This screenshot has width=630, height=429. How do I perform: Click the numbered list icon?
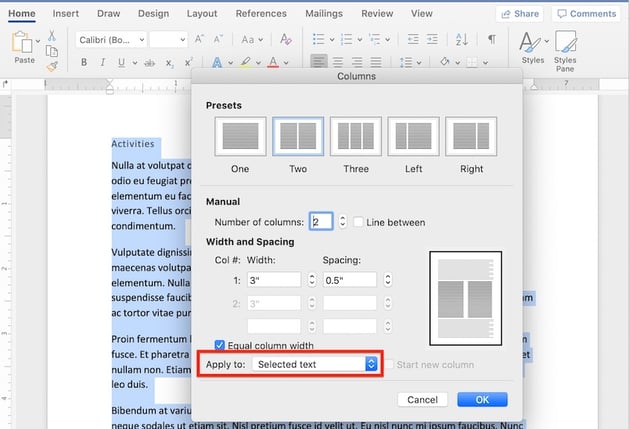[x=346, y=39]
